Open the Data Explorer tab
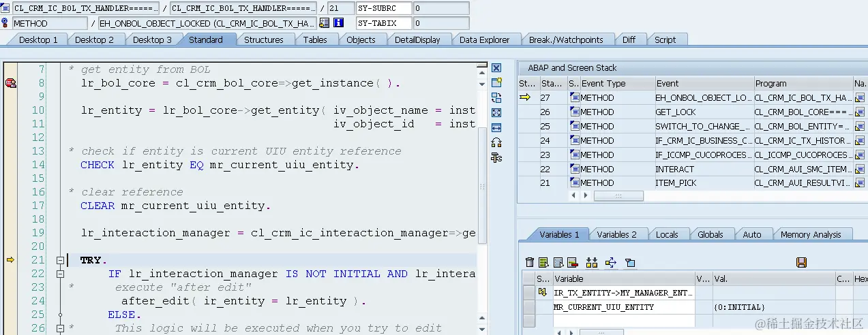Viewport: 868px width, 335px height. click(x=484, y=39)
